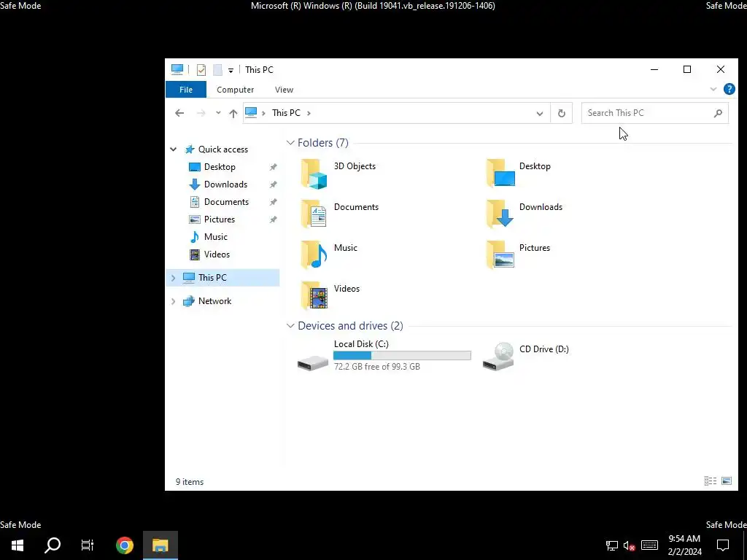Open the Pictures folder in Folders section
The image size is (747, 560).
click(x=500, y=255)
